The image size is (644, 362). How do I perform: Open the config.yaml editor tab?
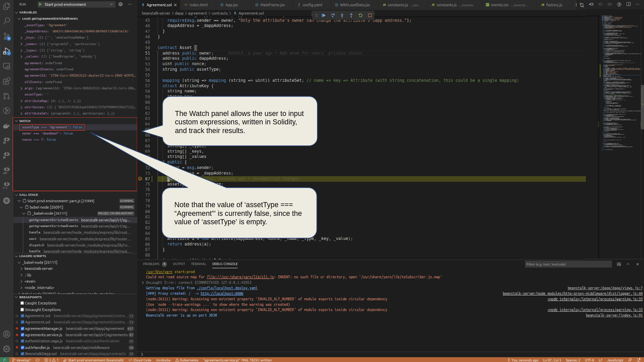pyautogui.click(x=312, y=5)
